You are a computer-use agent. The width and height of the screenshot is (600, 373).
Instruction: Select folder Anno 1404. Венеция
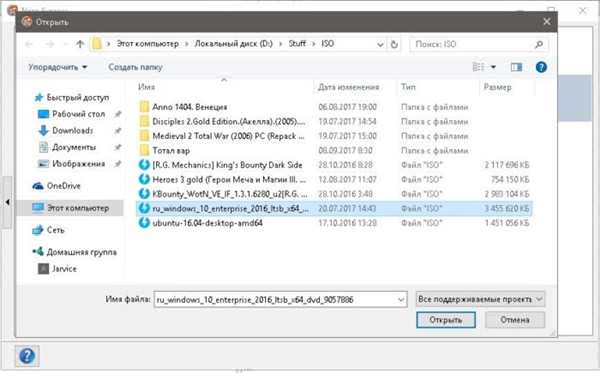pos(189,107)
